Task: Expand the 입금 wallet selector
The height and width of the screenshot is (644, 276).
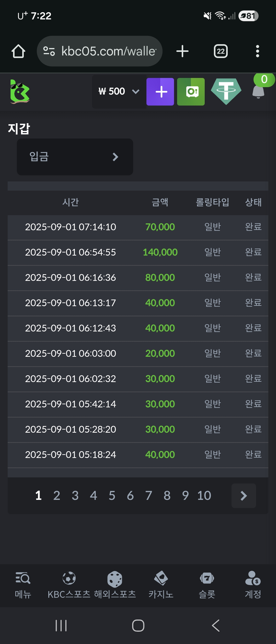Action: (75, 157)
